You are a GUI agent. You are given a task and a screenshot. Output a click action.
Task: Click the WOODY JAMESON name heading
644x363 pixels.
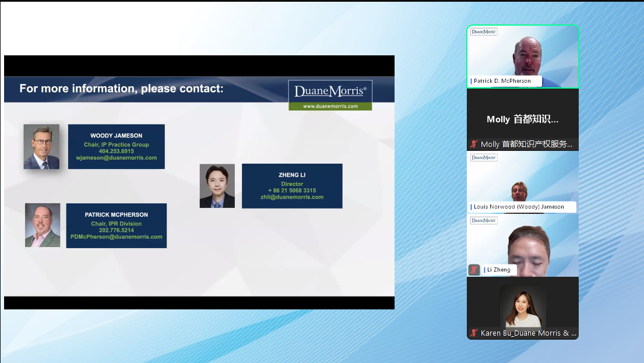(116, 136)
